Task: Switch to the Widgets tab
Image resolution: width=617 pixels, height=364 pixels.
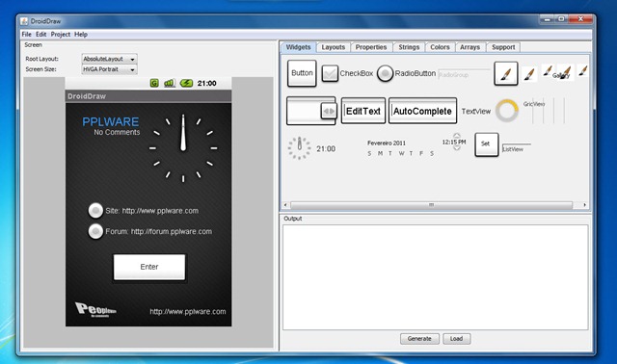Action: 298,47
